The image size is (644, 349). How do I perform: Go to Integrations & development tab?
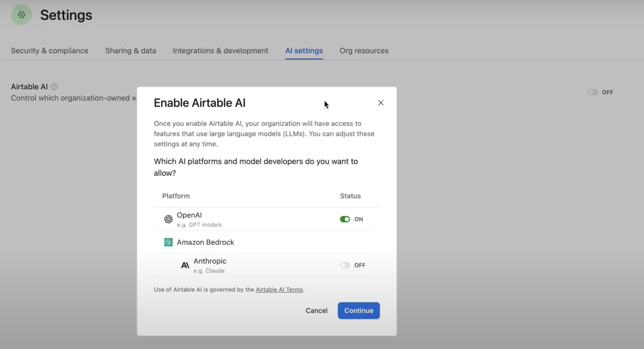(220, 51)
